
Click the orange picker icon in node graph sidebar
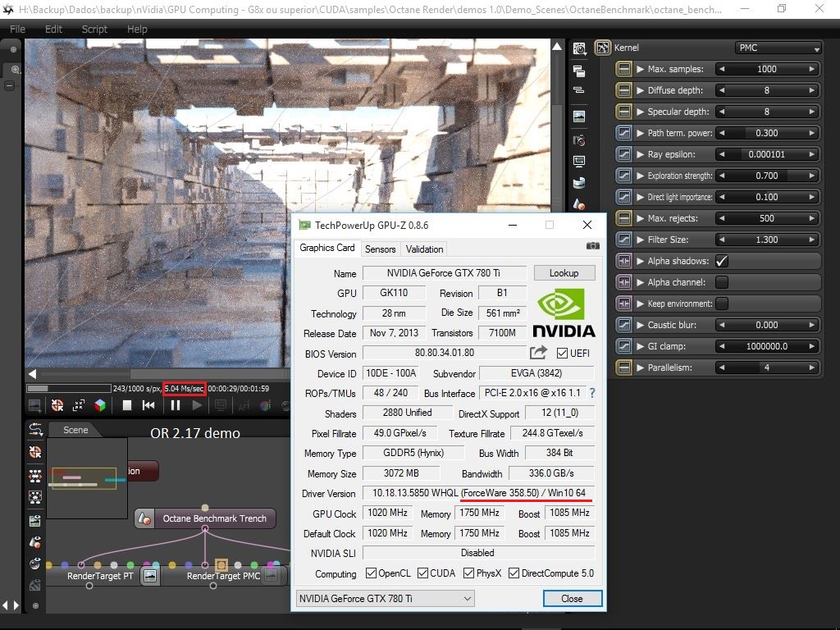35,452
